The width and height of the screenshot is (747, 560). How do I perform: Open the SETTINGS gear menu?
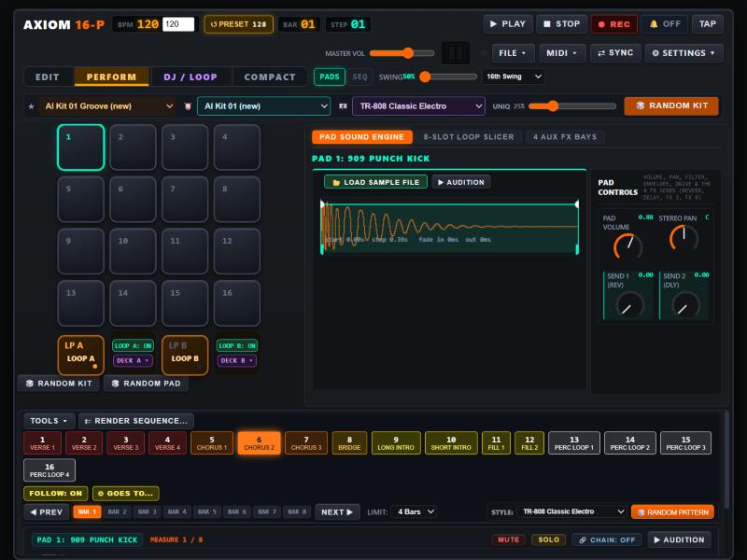[x=684, y=53]
